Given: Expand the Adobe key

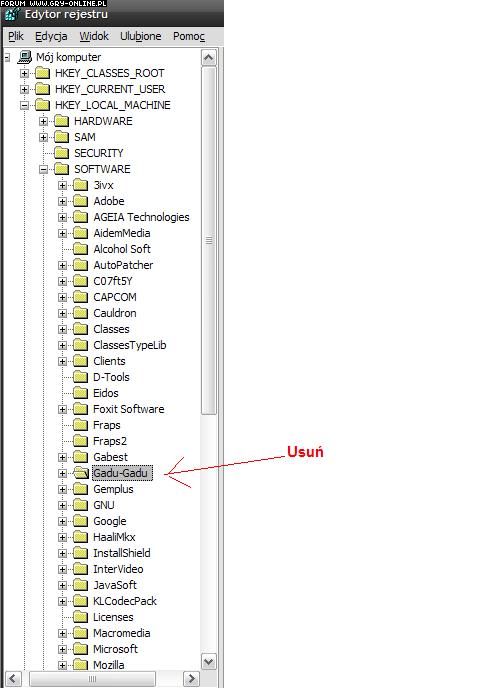Looking at the screenshot, I should coord(63,201).
